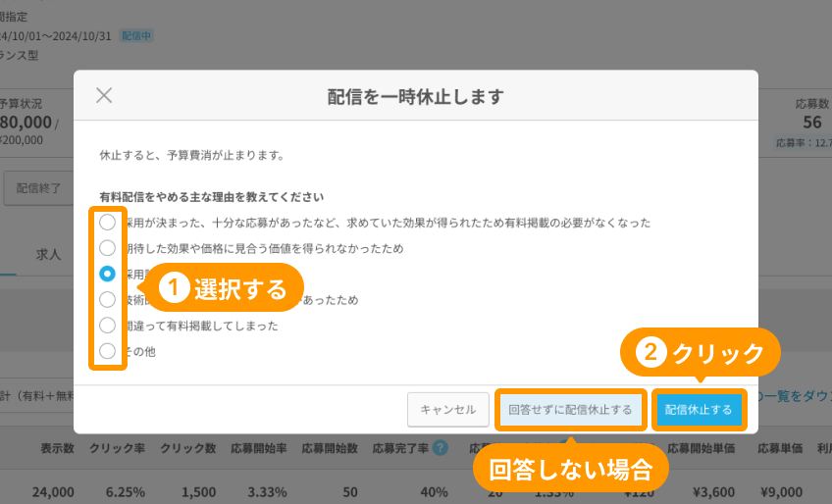Click the クリック率 column header

[118, 448]
